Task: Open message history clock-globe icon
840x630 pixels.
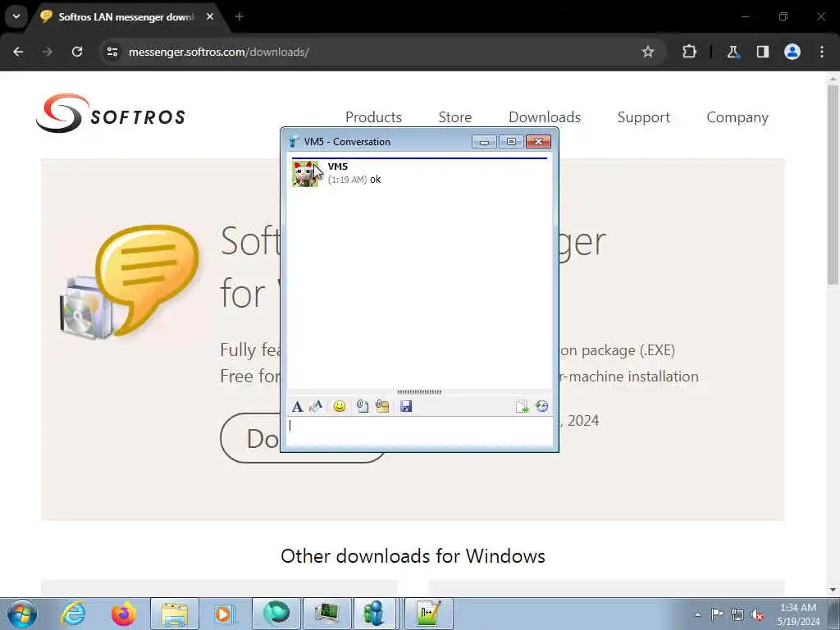Action: pos(541,407)
